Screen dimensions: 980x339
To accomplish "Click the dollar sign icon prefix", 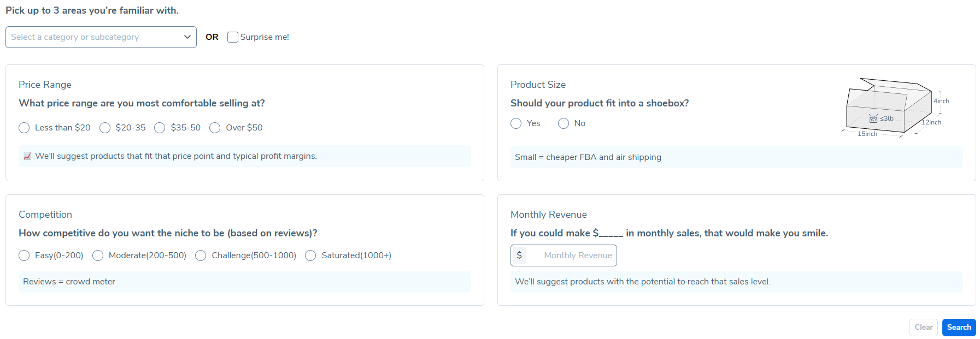I will coord(519,255).
